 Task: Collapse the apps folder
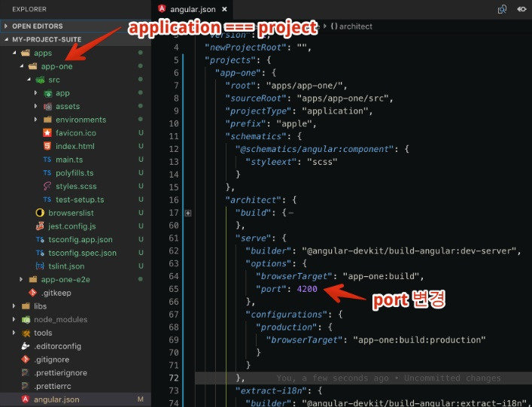tap(14, 53)
